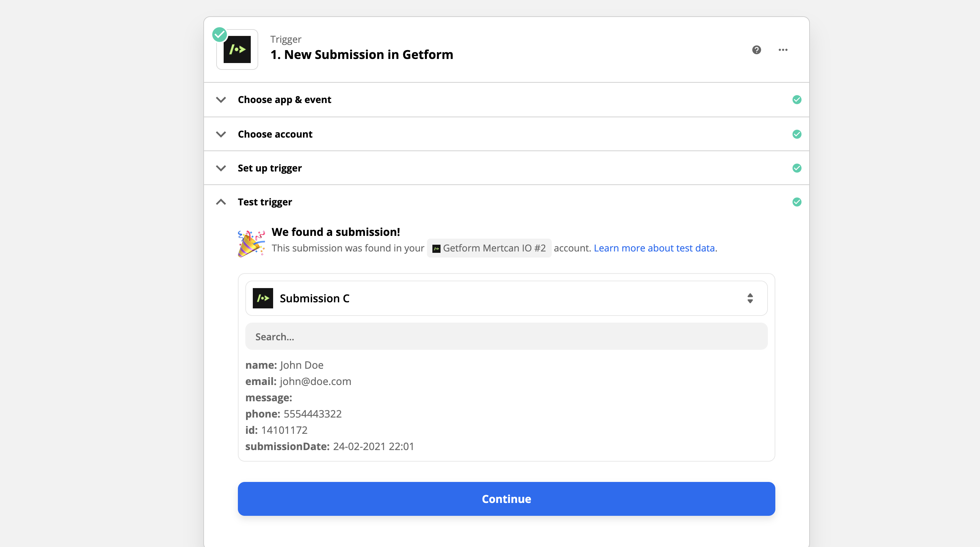Click the up/down arrows on Submission C

coord(750,298)
